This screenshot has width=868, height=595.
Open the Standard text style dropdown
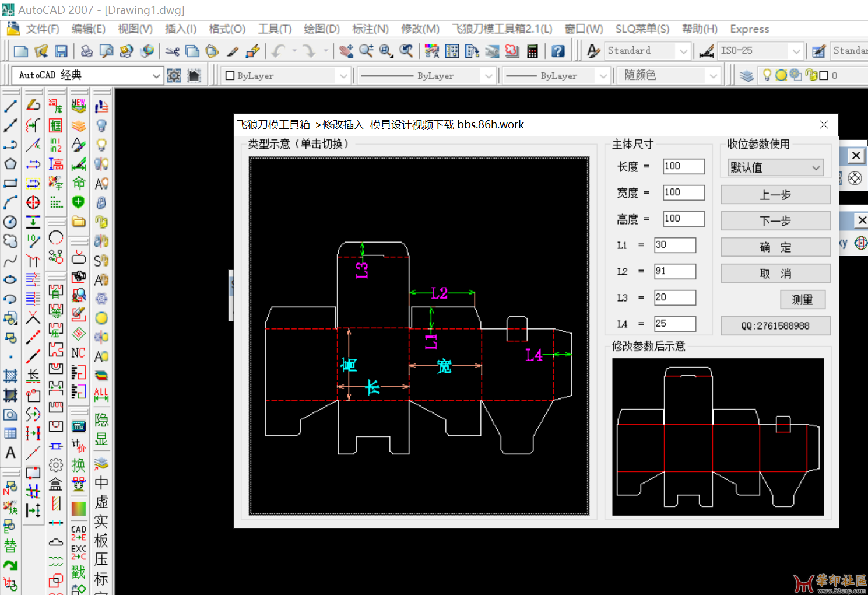pyautogui.click(x=647, y=51)
